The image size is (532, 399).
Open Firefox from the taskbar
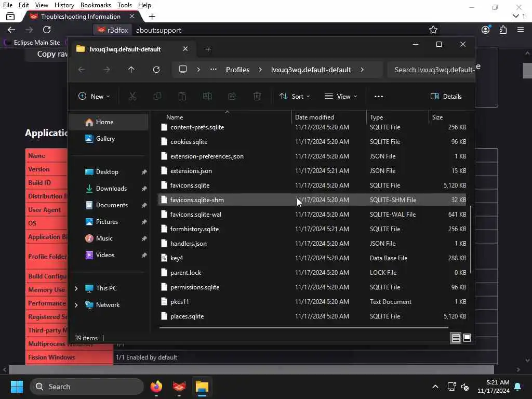(x=156, y=387)
